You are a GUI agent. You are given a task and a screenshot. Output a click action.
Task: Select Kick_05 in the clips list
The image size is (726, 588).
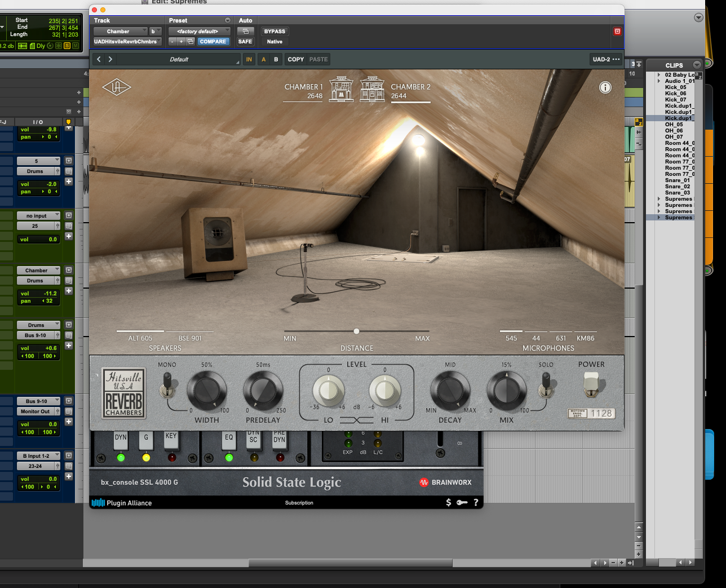pyautogui.click(x=675, y=87)
